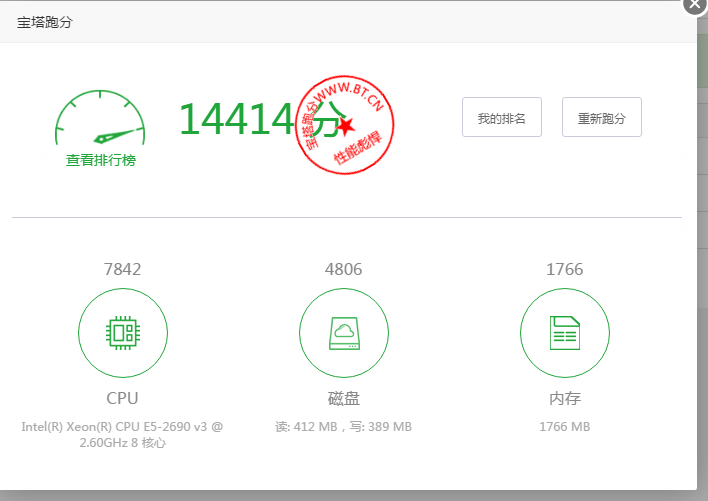The image size is (708, 501).
Task: Select the 读: 412 MB，写: 389 MB text
Action: [x=344, y=427]
